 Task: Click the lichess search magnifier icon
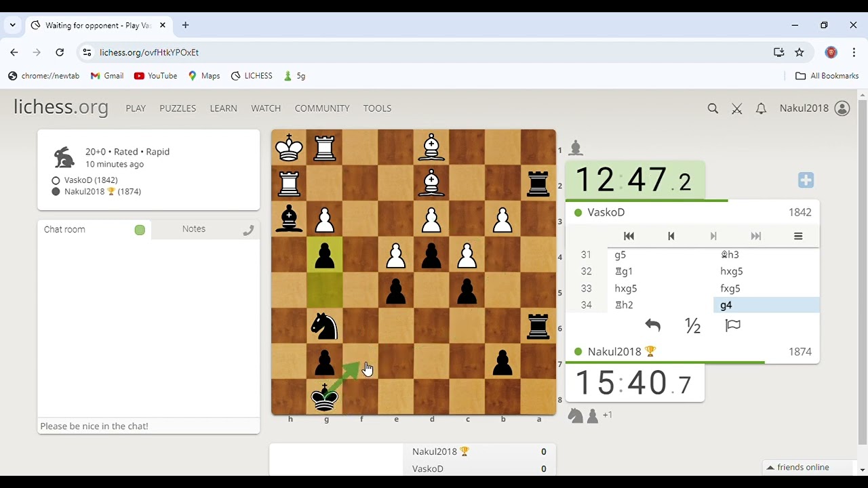point(713,108)
